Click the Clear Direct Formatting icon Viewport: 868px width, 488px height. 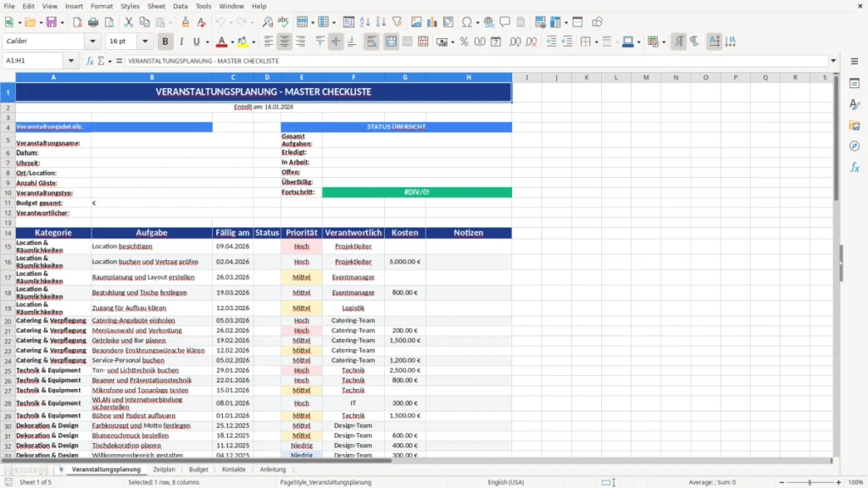click(x=202, y=22)
